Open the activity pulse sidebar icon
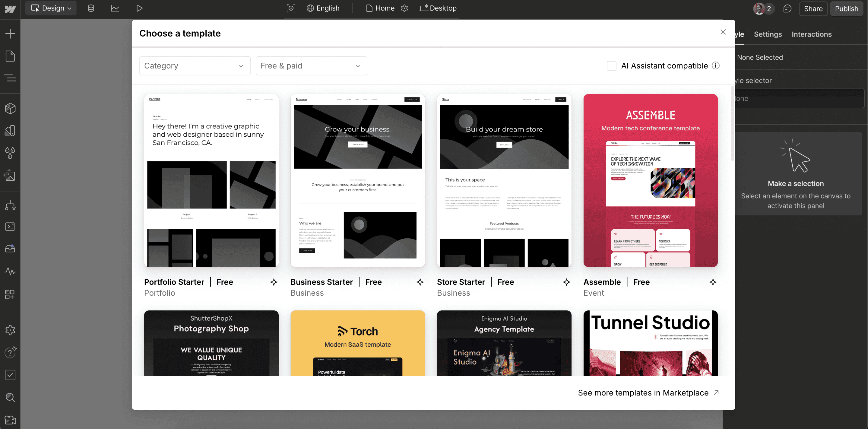 click(10, 271)
